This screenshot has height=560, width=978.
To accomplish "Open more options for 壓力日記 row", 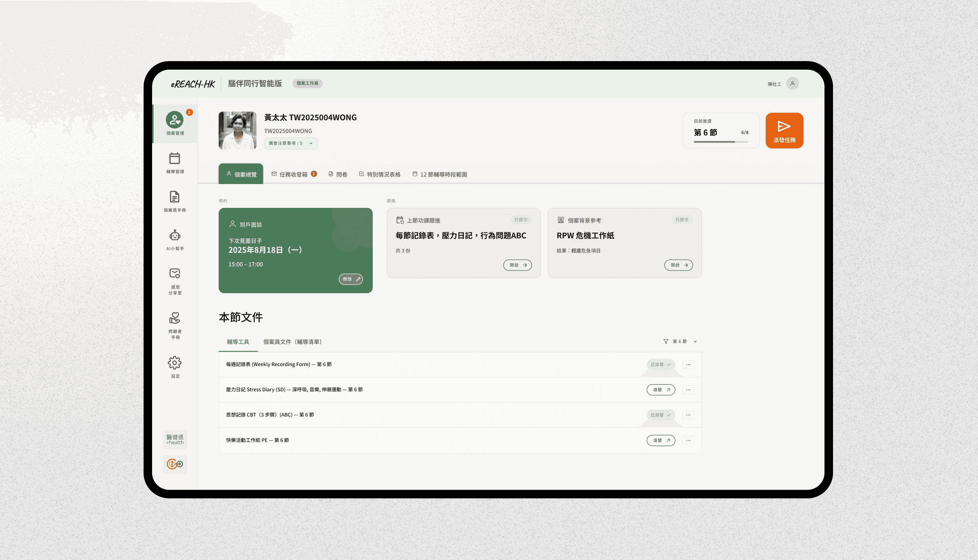I will 688,390.
